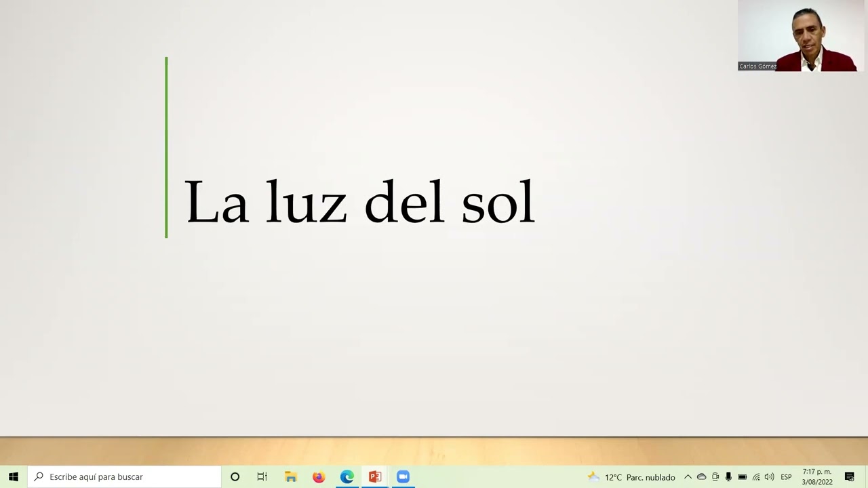The image size is (868, 488).
Task: Change input language ESP indicator
Action: click(786, 477)
